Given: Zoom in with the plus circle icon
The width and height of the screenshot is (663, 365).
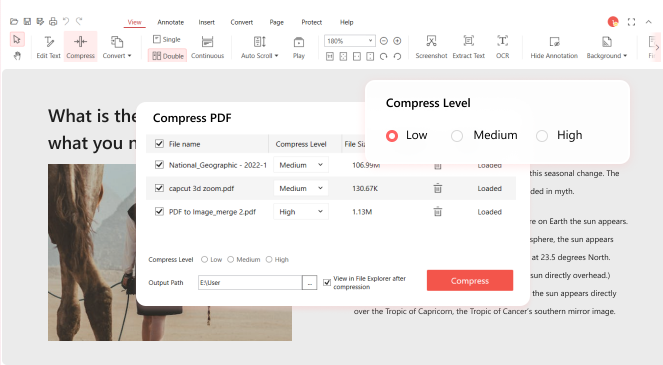Looking at the screenshot, I should point(397,41).
